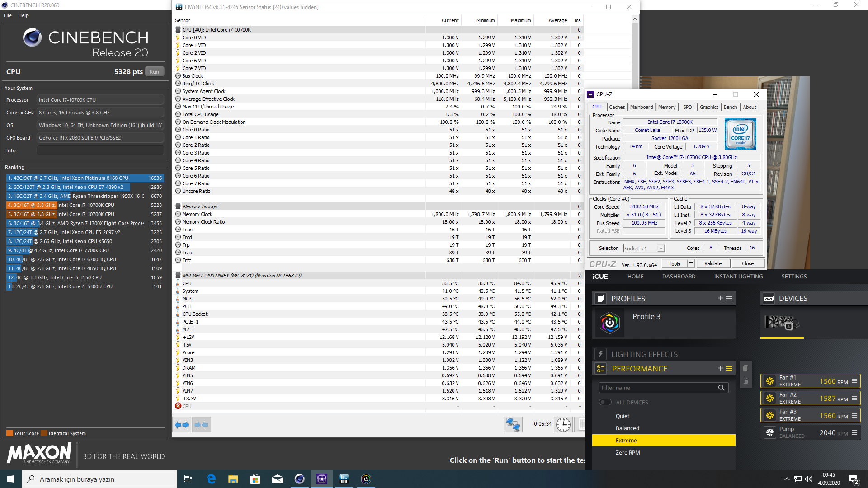The height and width of the screenshot is (488, 868).
Task: Open iCUE DASHBOARD navigation item
Action: 679,277
